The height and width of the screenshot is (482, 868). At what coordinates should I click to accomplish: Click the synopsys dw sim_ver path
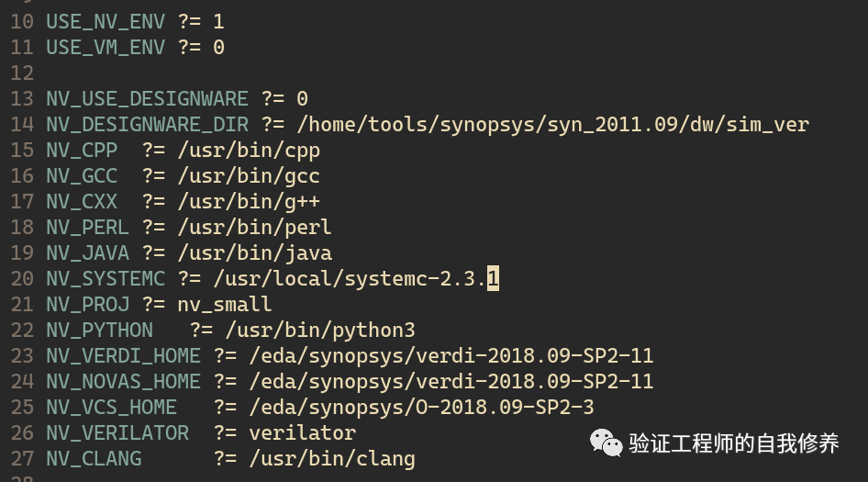point(553,125)
